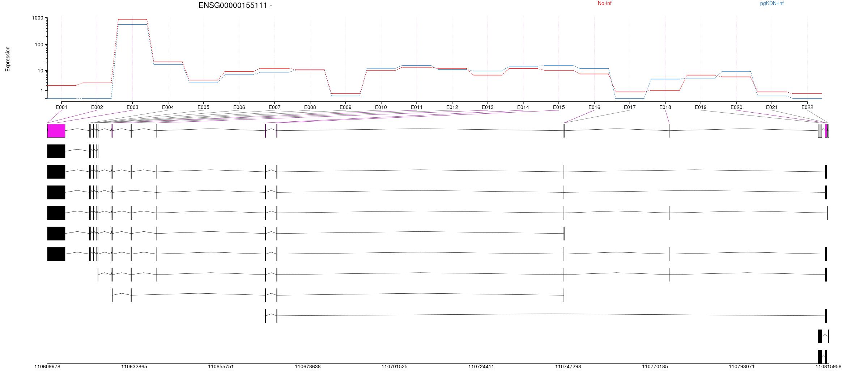This screenshot has width=868, height=373.
Task: Click the 10 y-axis tick label
Action: click(41, 71)
